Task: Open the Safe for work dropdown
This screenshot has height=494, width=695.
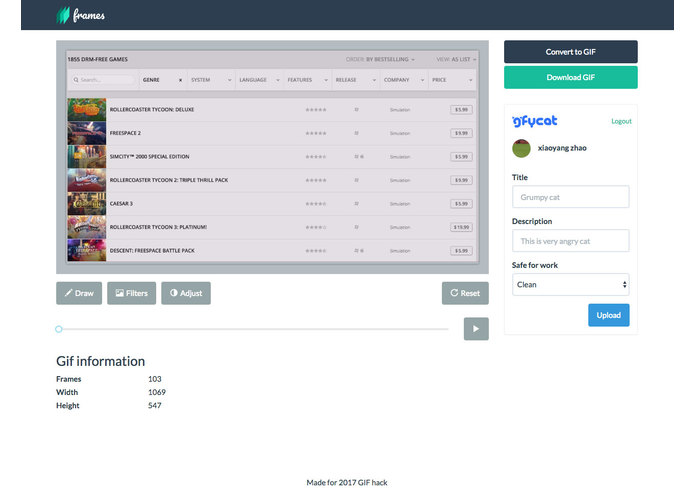Action: [570, 284]
